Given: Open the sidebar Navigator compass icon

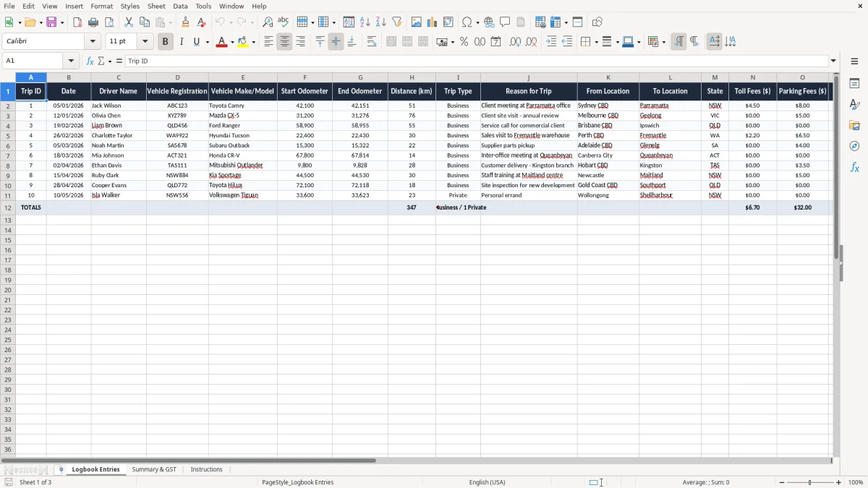Looking at the screenshot, I should point(854,146).
